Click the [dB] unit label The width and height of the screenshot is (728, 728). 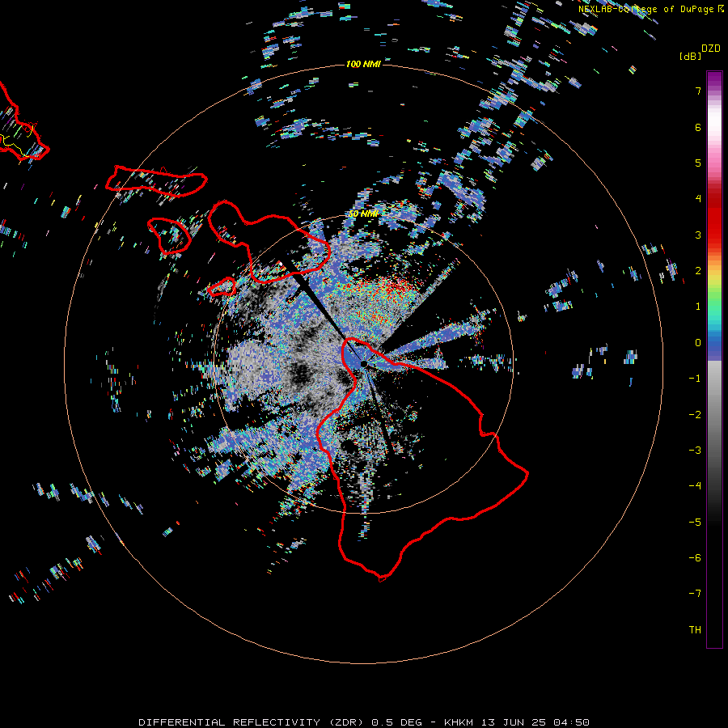coord(691,56)
